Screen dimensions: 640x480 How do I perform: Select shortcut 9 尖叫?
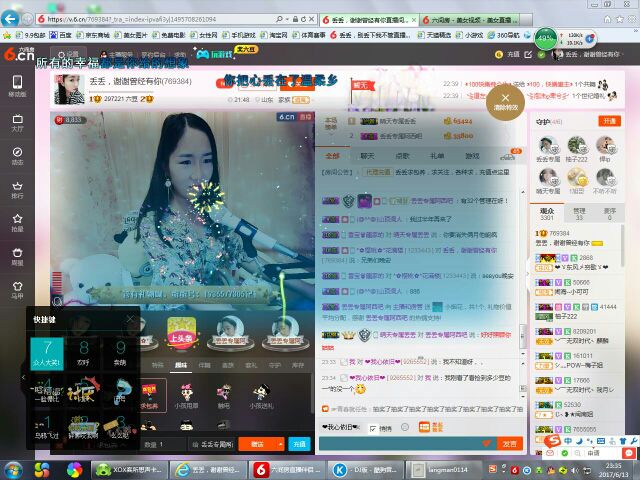coord(120,353)
